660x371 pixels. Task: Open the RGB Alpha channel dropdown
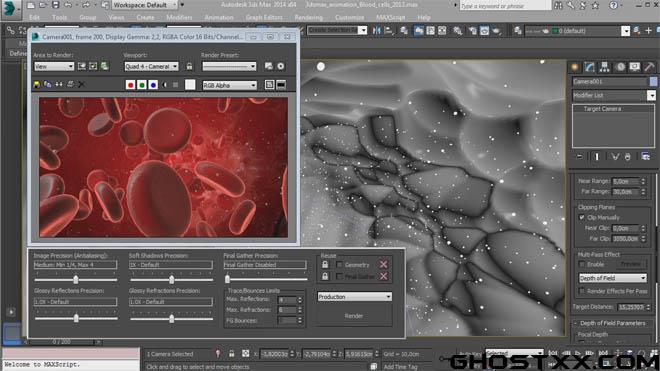coord(229,85)
